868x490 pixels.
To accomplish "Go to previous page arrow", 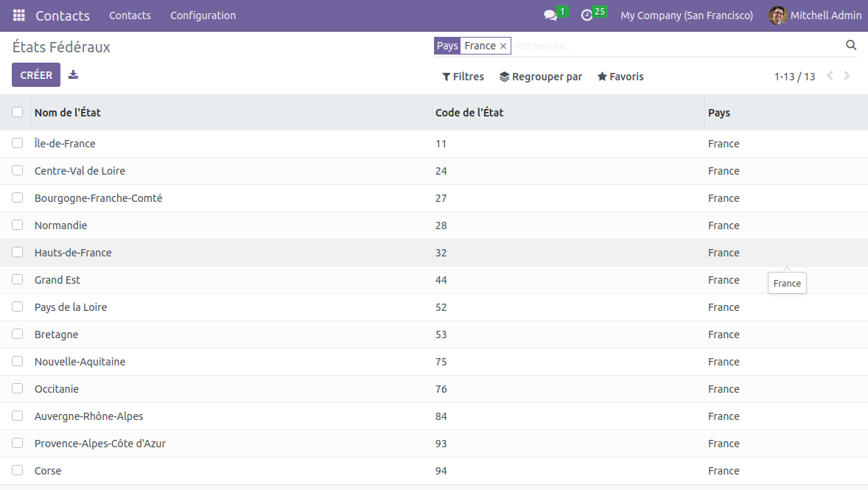I will pos(830,76).
